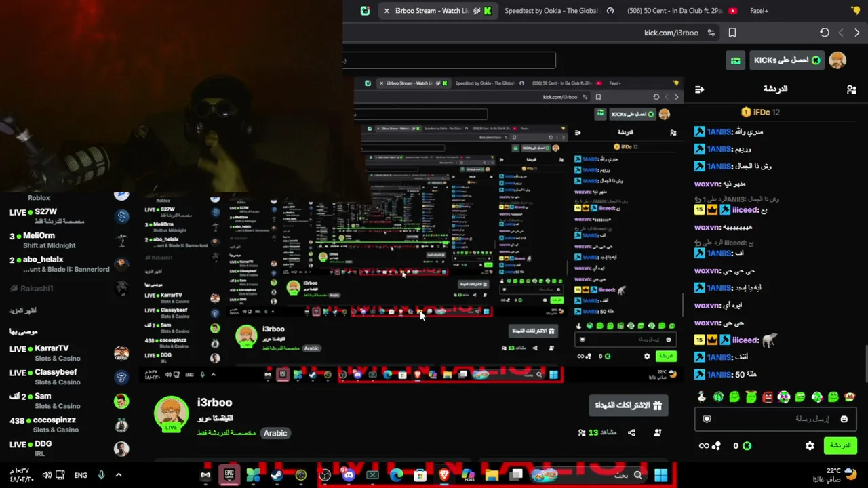868x488 pixels.
Task: Select the Arabic language tag
Action: [275, 433]
